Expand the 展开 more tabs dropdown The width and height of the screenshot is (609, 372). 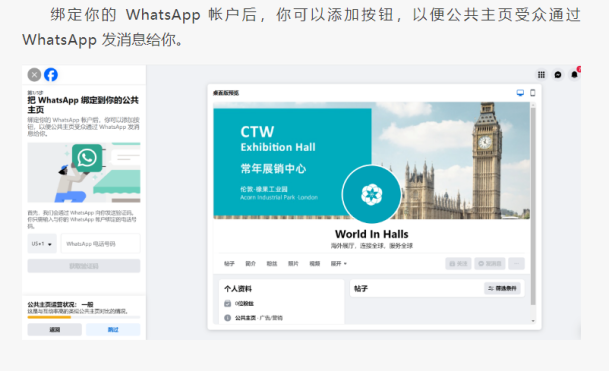(x=339, y=264)
